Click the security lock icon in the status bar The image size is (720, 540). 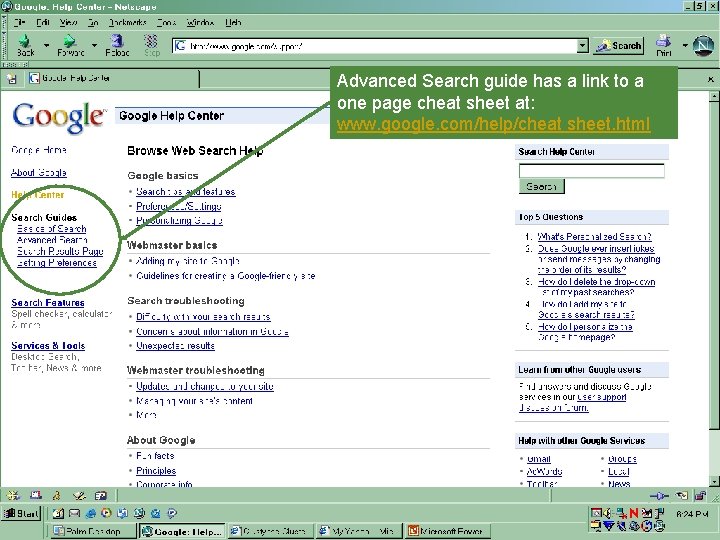click(700, 495)
